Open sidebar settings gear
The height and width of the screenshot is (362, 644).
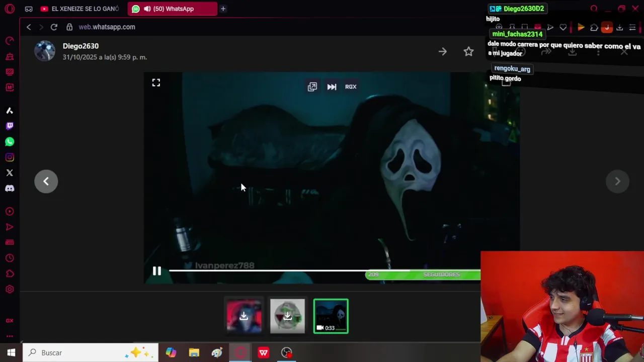[x=10, y=289]
